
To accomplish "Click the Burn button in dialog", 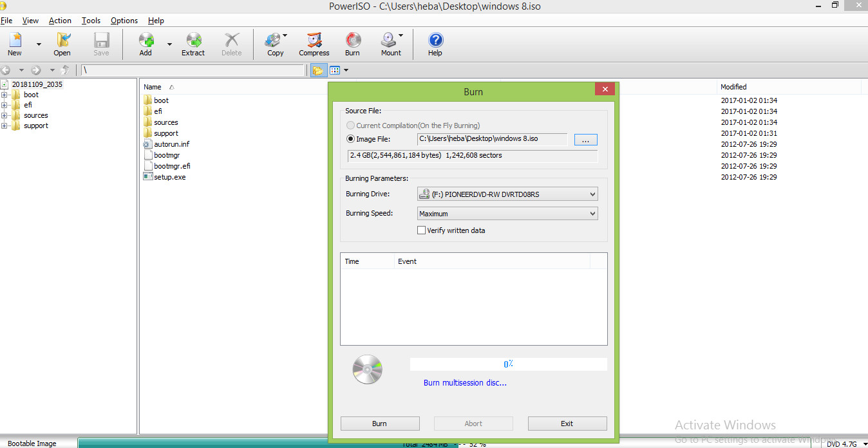I will [x=380, y=424].
